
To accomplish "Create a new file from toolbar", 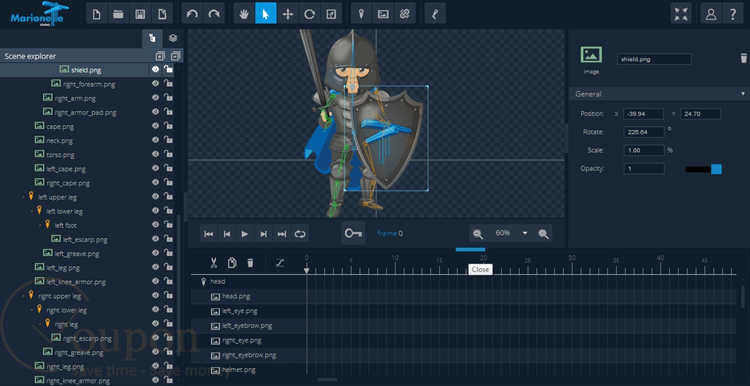I will click(97, 13).
